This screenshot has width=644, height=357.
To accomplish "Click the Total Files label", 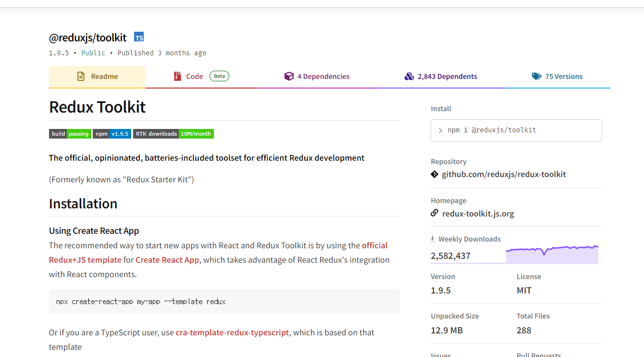I will [533, 316].
